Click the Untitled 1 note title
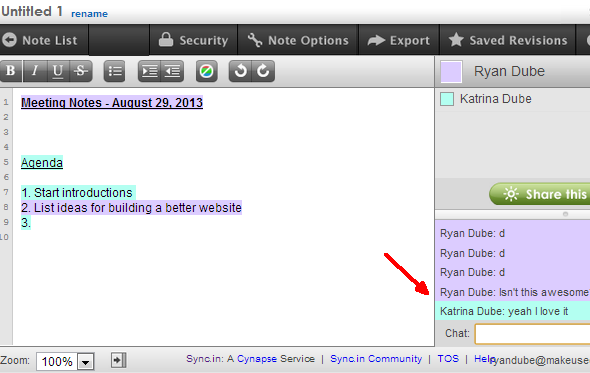 [32, 11]
